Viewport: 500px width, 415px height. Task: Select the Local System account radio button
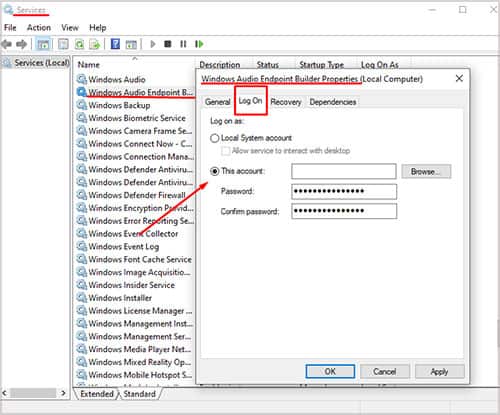(x=215, y=138)
